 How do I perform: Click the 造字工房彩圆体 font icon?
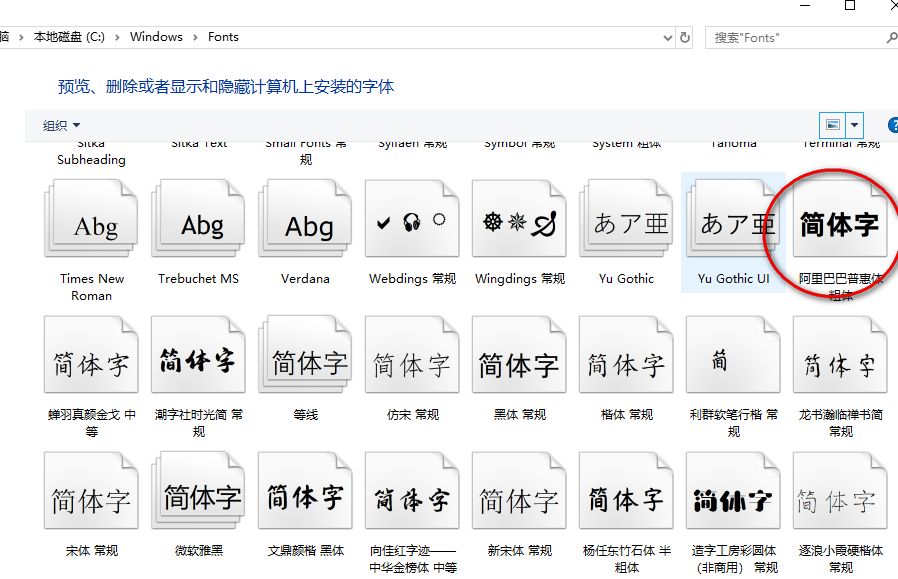pyautogui.click(x=733, y=497)
